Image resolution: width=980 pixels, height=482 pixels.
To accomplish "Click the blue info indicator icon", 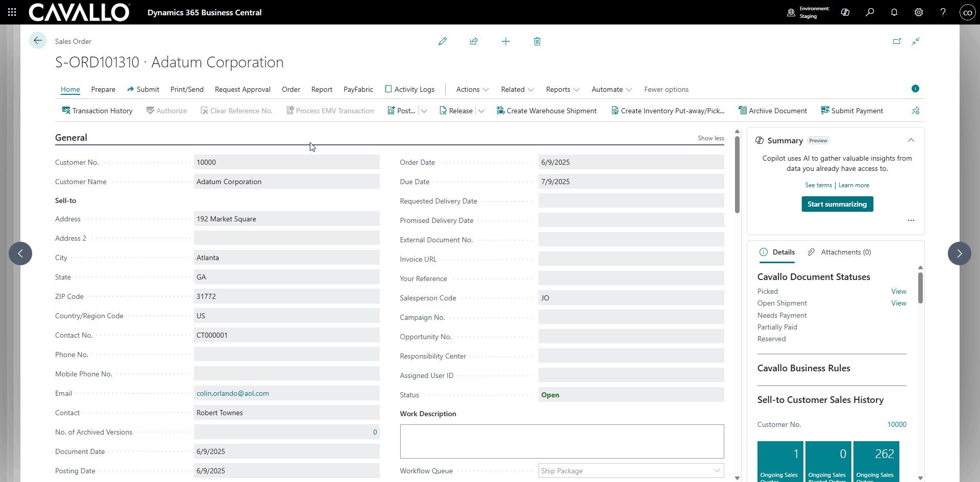I will pos(915,89).
